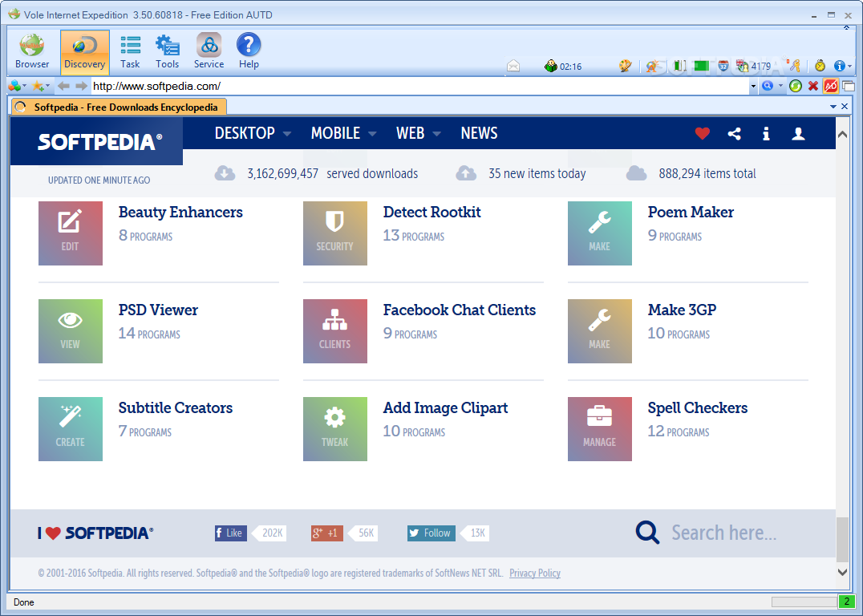
Task: Click the VIEW eye tile
Action: pos(71,331)
